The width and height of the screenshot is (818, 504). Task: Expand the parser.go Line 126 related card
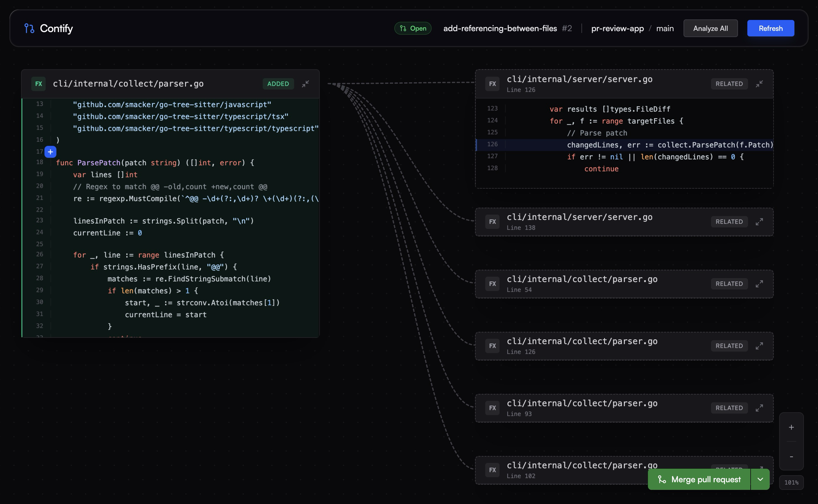pos(759,346)
